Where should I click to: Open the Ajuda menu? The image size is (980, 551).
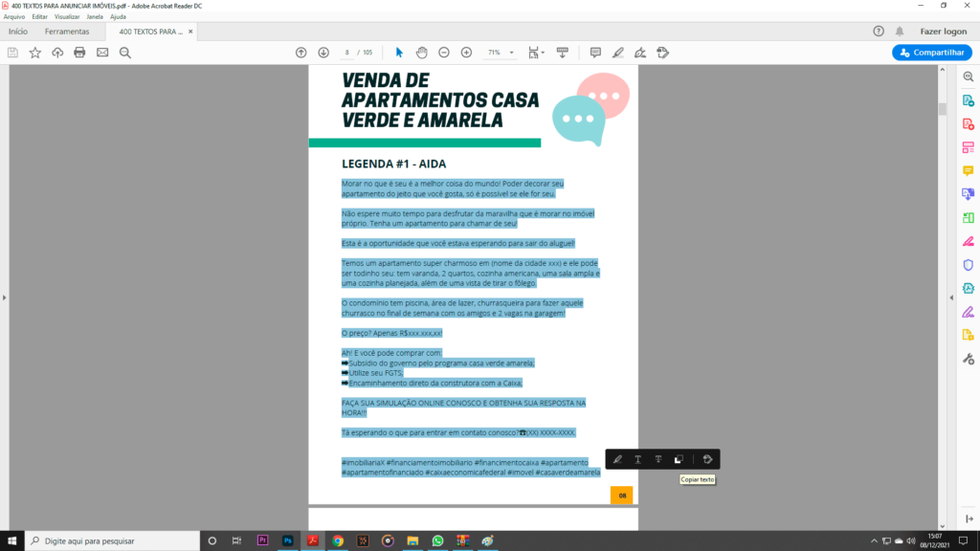(x=118, y=17)
